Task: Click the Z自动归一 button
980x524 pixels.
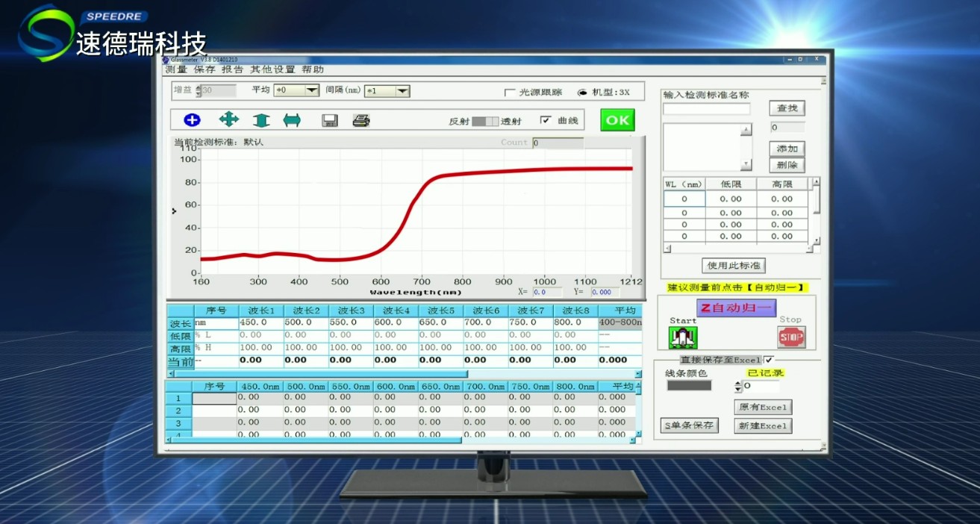Action: (x=736, y=308)
